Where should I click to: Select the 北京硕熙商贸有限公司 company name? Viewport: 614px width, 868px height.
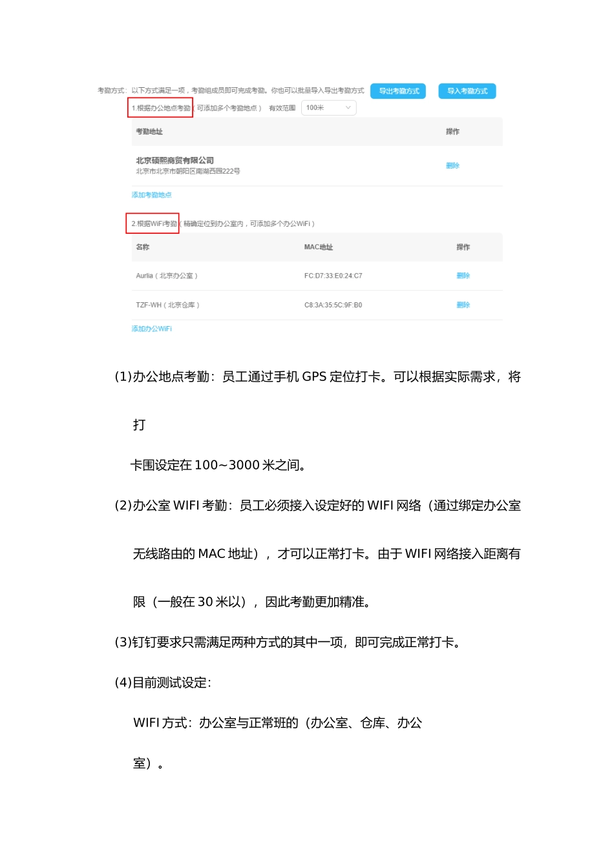coord(175,160)
